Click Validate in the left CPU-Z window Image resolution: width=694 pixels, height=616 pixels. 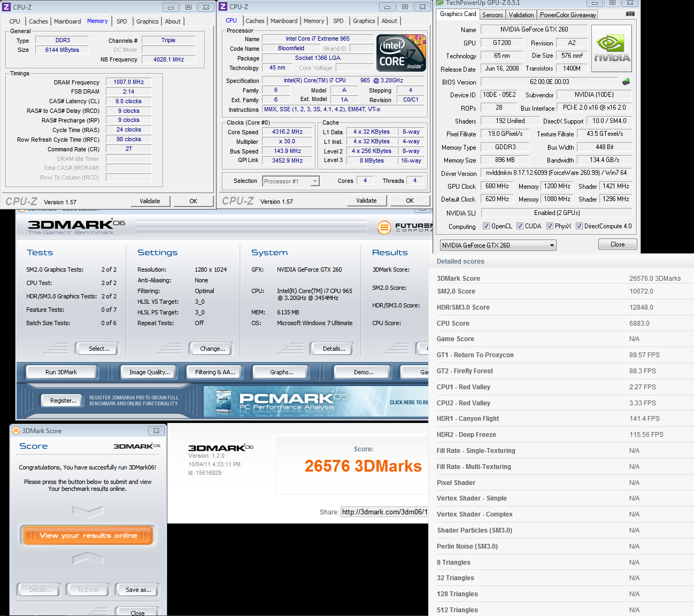pyautogui.click(x=150, y=201)
